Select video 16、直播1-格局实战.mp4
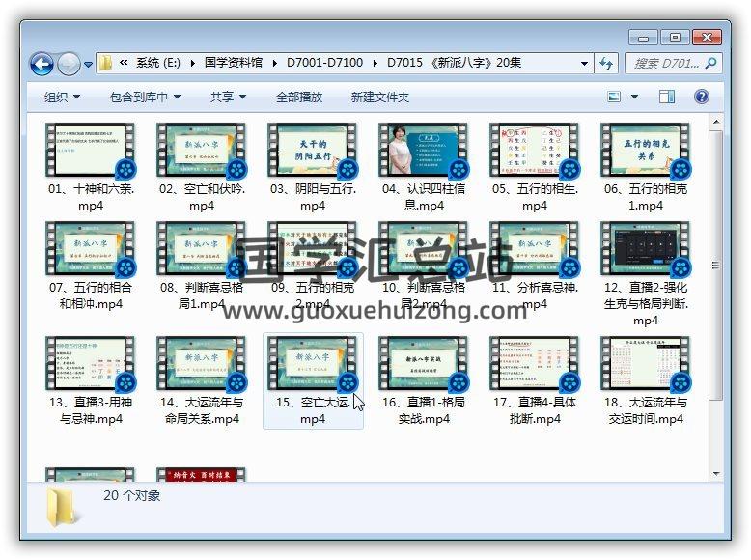 coord(424,380)
